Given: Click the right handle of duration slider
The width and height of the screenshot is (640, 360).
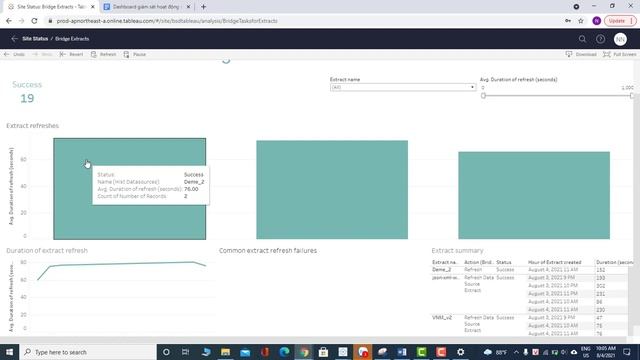Looking at the screenshot, I should (632, 96).
